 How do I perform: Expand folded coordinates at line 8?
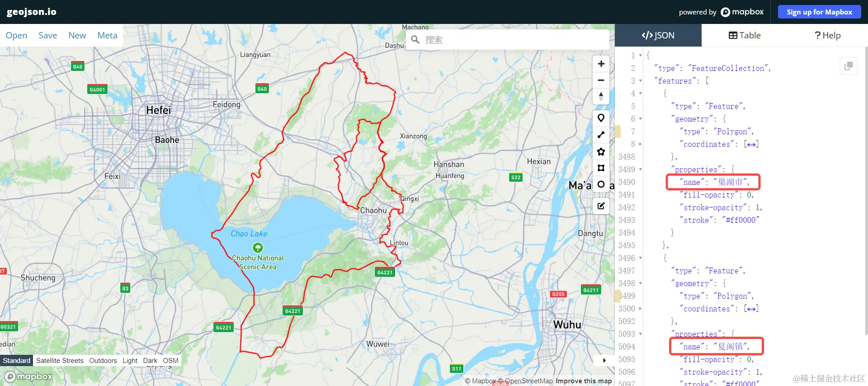641,144
